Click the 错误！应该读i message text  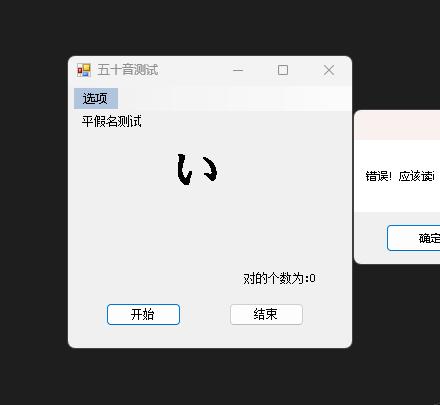400,176
